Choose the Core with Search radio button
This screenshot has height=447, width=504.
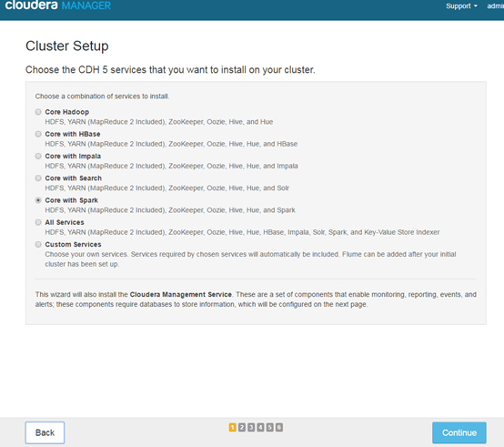click(38, 178)
